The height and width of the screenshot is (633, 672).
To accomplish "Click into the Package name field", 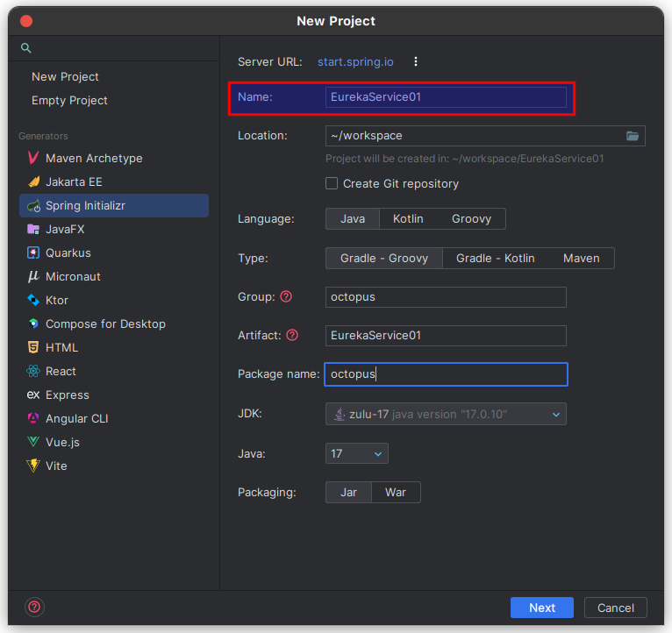I will 446,374.
